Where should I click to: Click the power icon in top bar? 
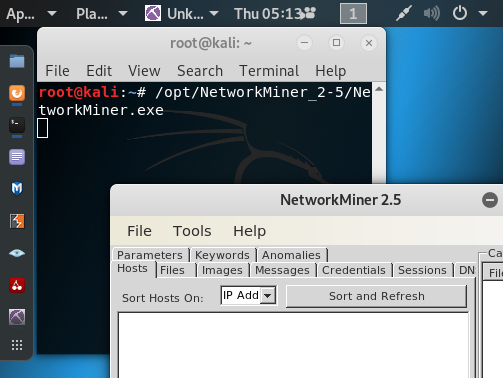(x=460, y=13)
